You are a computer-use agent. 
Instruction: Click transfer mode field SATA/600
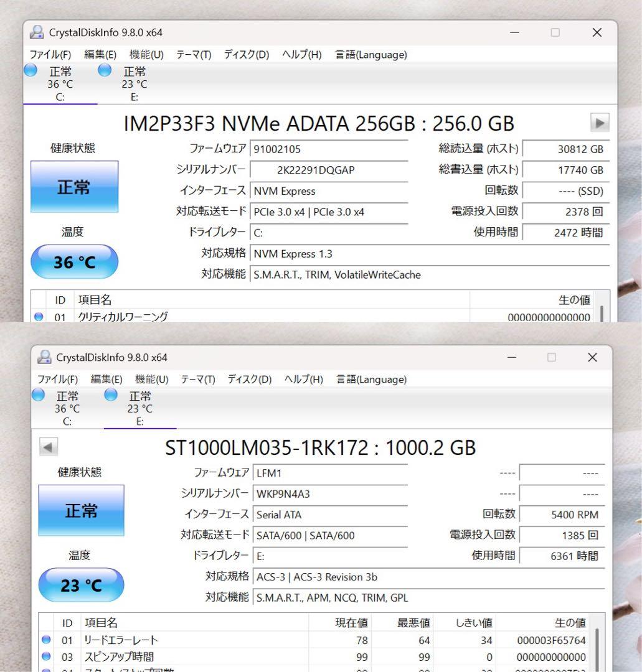pos(330,535)
